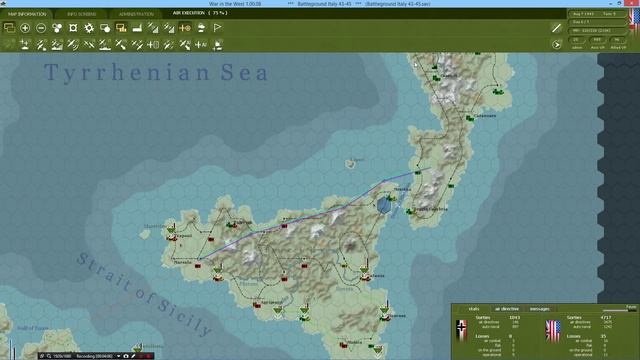
Task: Switch to the air directive tab
Action: point(507,309)
